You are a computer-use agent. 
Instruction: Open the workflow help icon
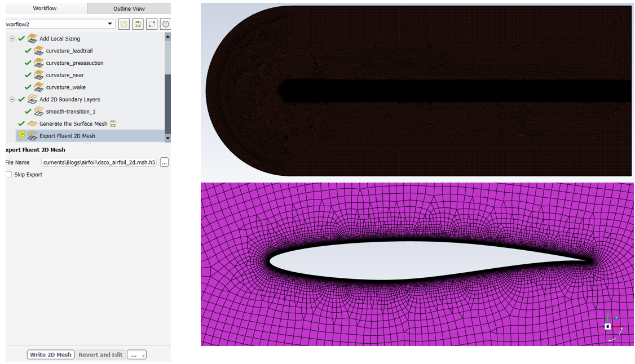pos(165,24)
